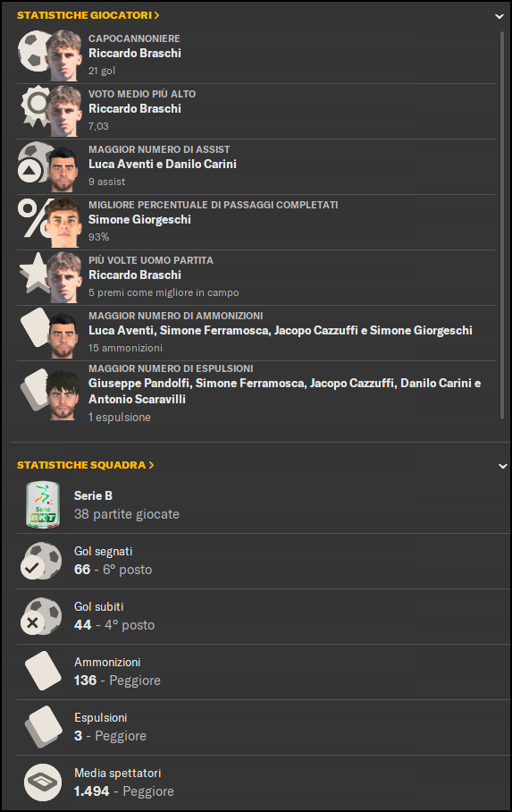Open the Statistiche Squadra header link
512x812 pixels.
click(x=86, y=465)
